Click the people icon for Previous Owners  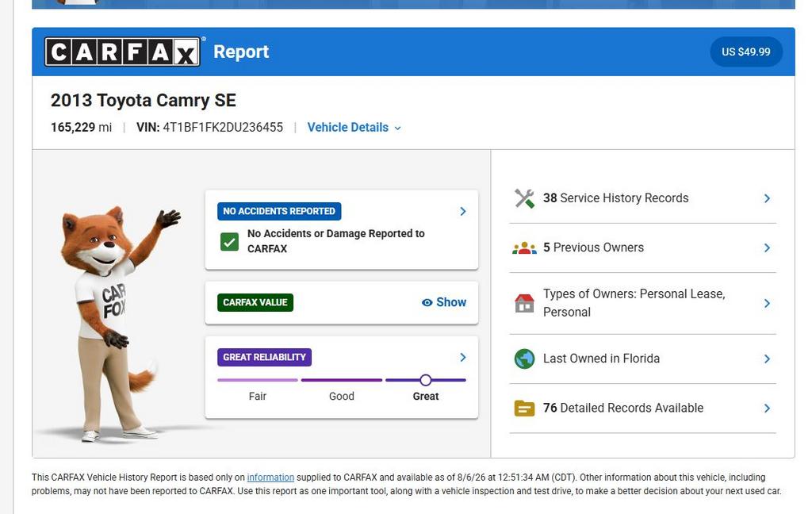point(524,248)
